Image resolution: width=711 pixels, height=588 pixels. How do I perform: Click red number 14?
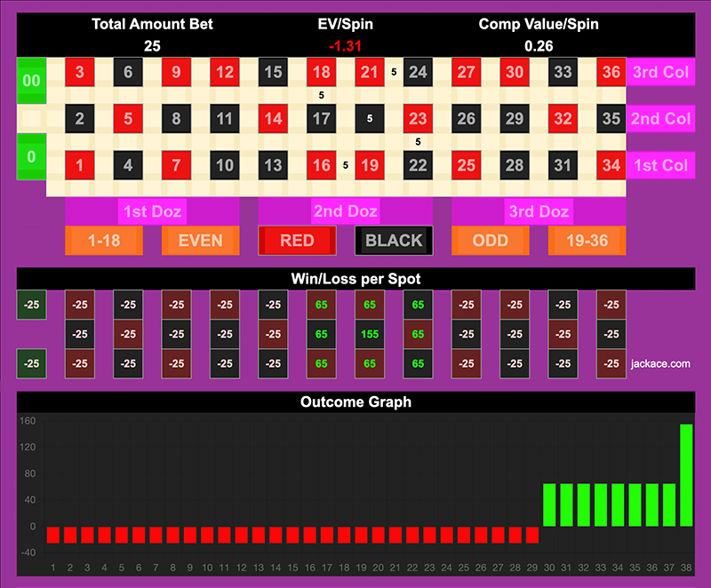pyautogui.click(x=274, y=118)
